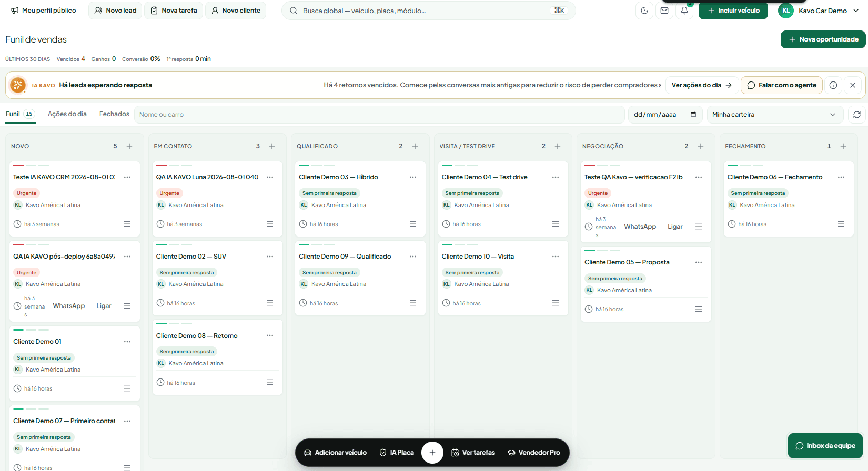
Task: Toggle dark mode moon icon
Action: 644,11
